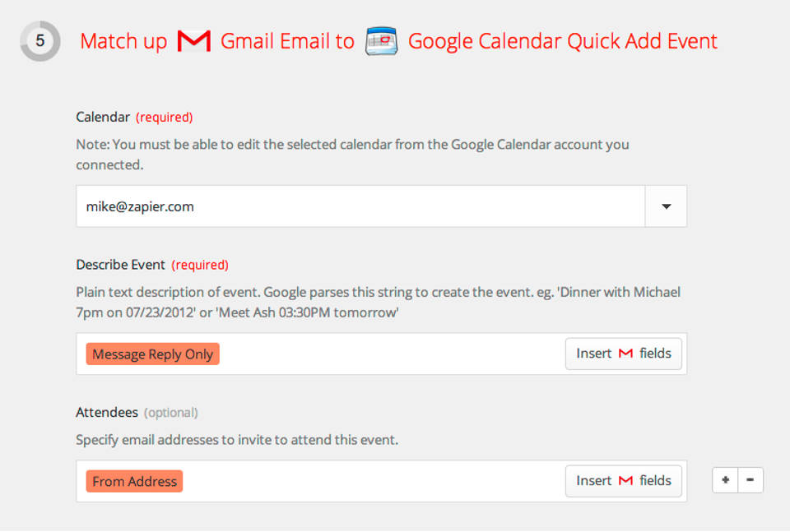This screenshot has height=532, width=790.
Task: Click the step 5 progress circle
Action: tap(39, 41)
